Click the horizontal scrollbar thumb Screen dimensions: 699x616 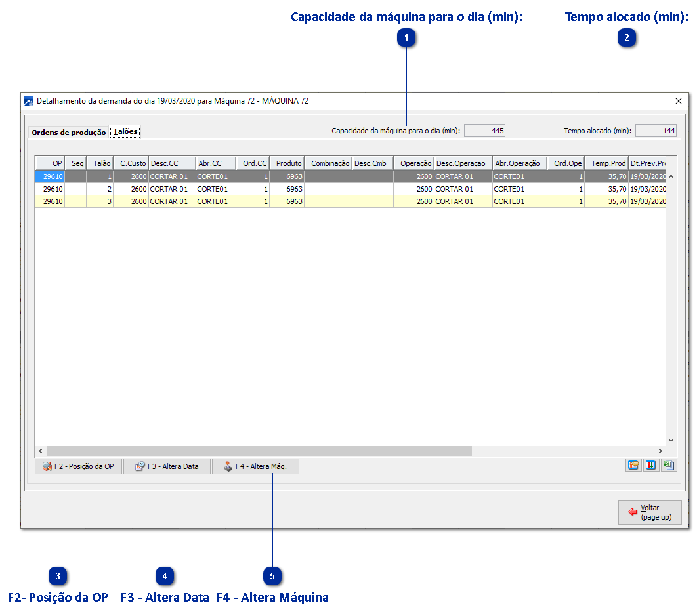point(259,451)
